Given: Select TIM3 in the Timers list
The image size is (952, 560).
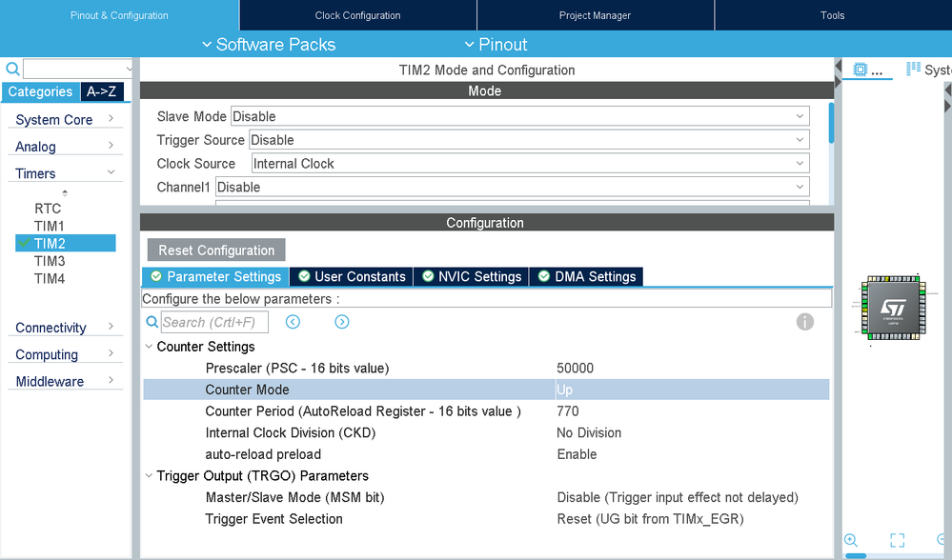Looking at the screenshot, I should tap(50, 261).
